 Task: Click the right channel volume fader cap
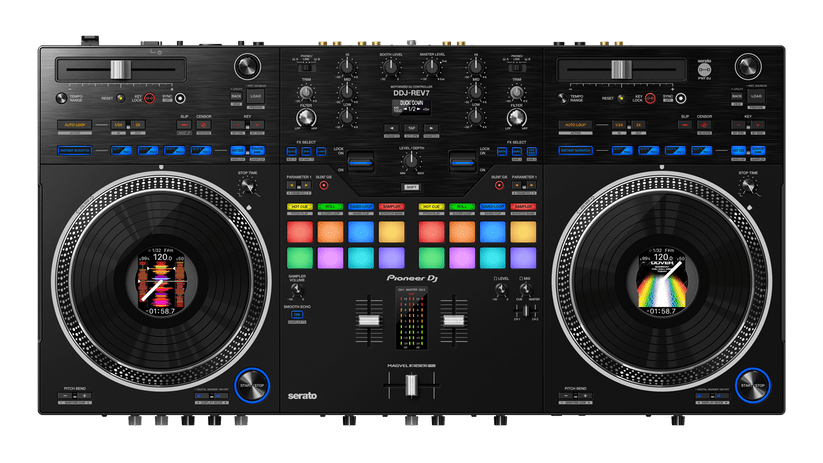tap(454, 321)
